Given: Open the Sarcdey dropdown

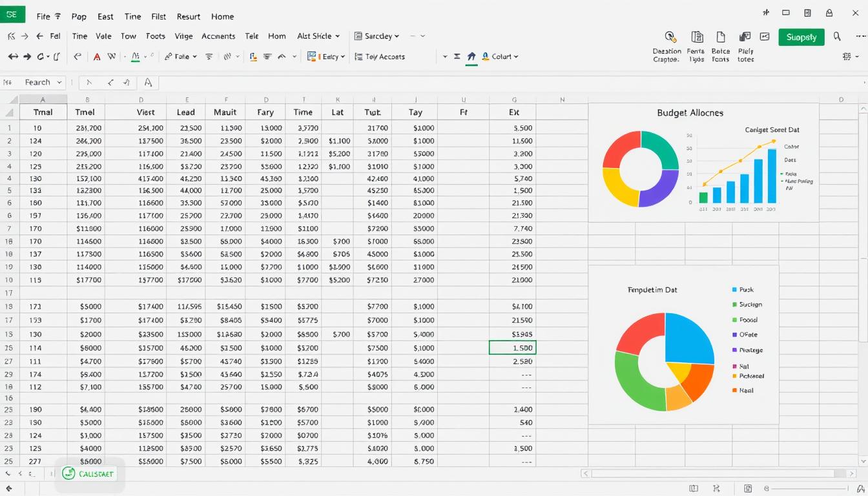Looking at the screenshot, I should (377, 36).
